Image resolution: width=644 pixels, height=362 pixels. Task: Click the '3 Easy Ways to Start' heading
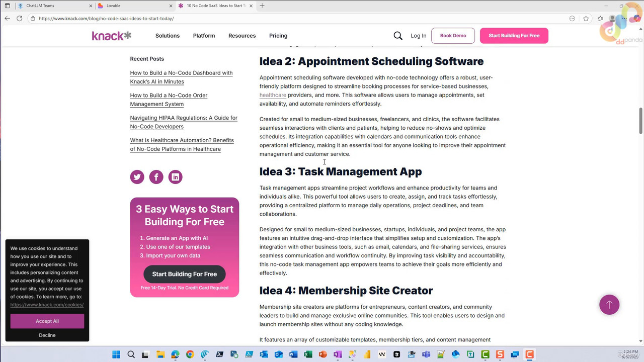point(185,215)
